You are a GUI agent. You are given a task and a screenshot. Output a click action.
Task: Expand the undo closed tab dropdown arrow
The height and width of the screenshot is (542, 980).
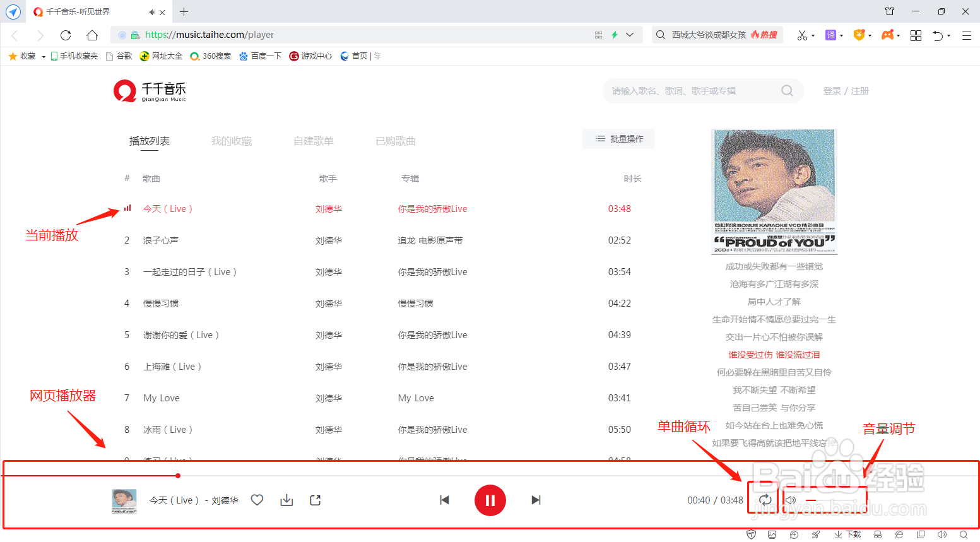[x=949, y=36]
